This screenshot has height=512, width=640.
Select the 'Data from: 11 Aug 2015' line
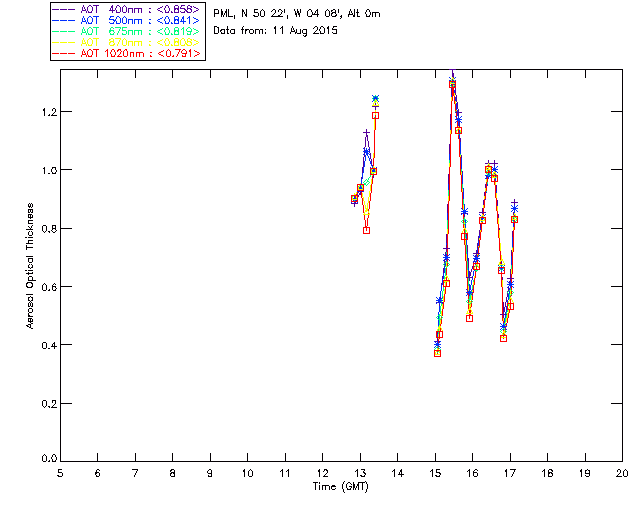point(276,31)
